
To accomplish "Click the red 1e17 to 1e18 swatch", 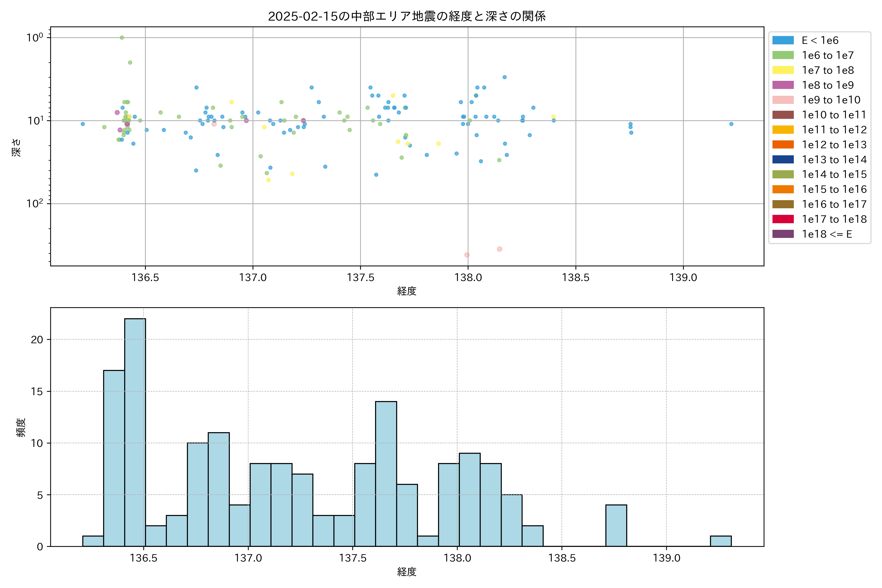I will click(x=783, y=219).
